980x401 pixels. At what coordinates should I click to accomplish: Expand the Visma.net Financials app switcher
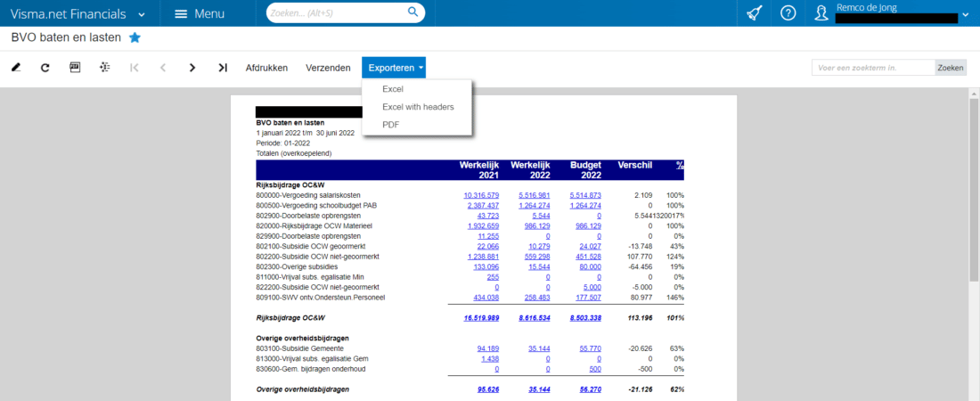pos(142,14)
